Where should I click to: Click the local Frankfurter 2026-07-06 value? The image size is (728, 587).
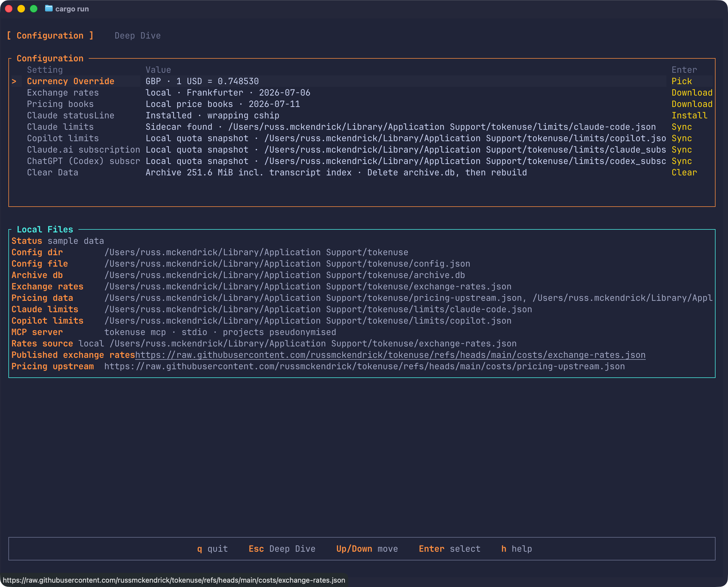(x=228, y=93)
